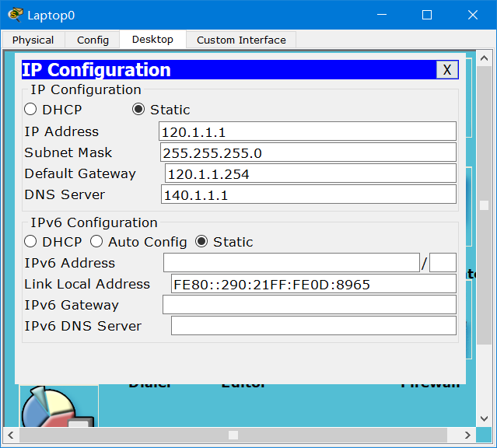The width and height of the screenshot is (497, 448).
Task: Maximize the Laptop0 window
Action: (x=427, y=15)
